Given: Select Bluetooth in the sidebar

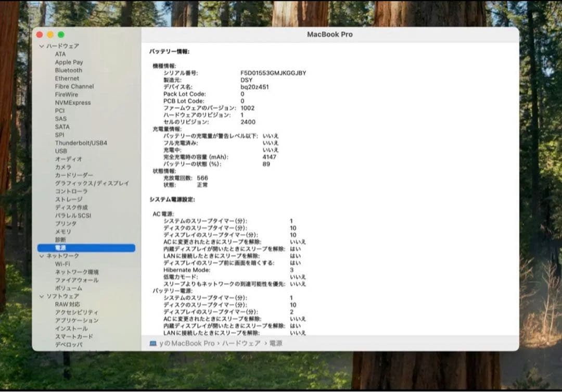Looking at the screenshot, I should pyautogui.click(x=69, y=70).
